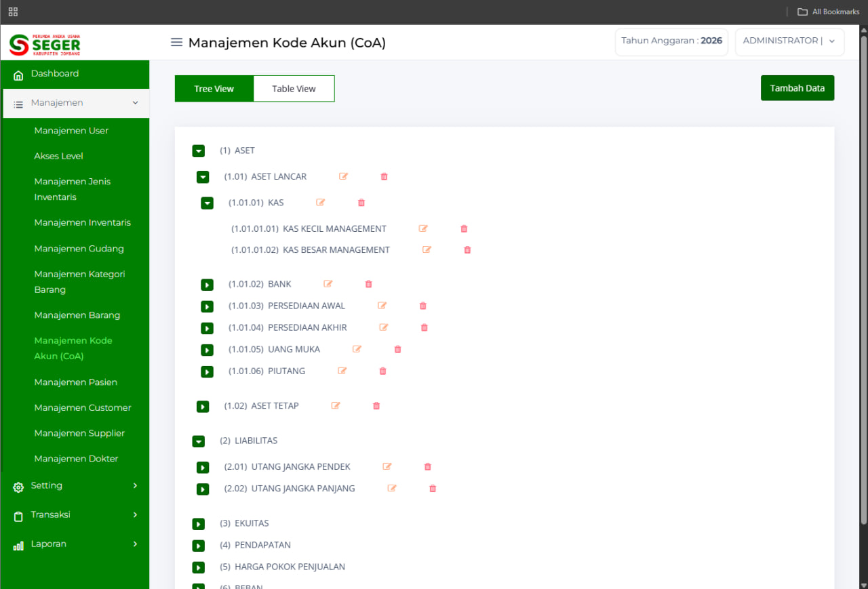Click the Tambah Data button
This screenshot has height=589, width=868.
point(797,88)
